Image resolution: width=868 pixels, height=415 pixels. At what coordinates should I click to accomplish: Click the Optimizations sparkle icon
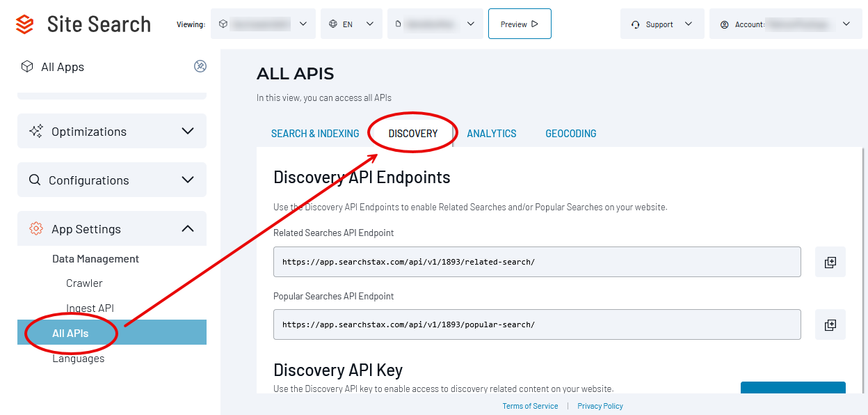36,131
